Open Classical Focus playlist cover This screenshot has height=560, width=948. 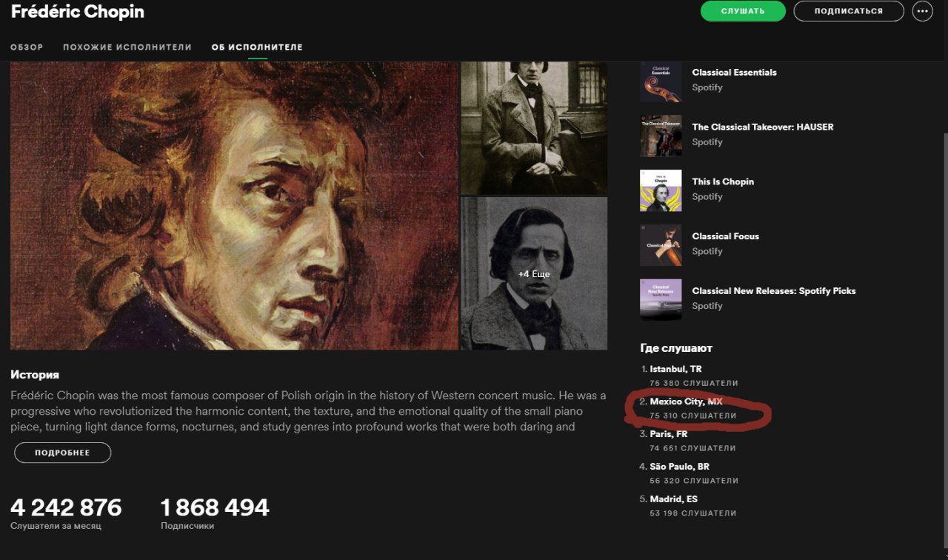661,245
